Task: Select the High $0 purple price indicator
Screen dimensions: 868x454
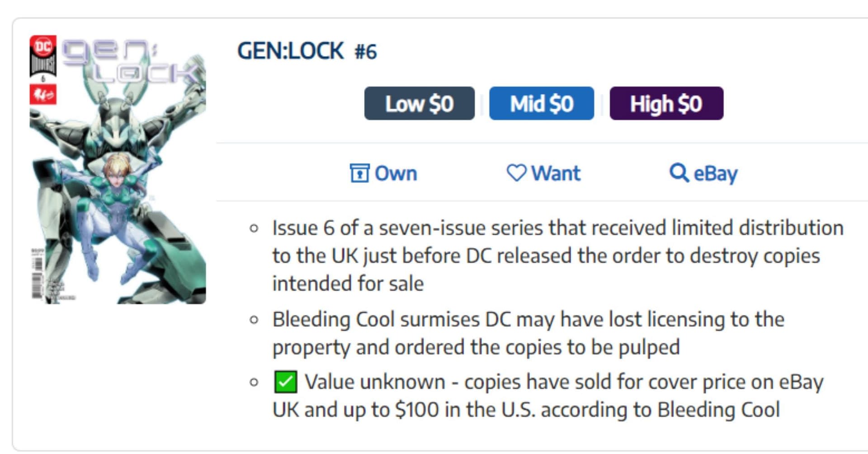Action: [x=666, y=104]
